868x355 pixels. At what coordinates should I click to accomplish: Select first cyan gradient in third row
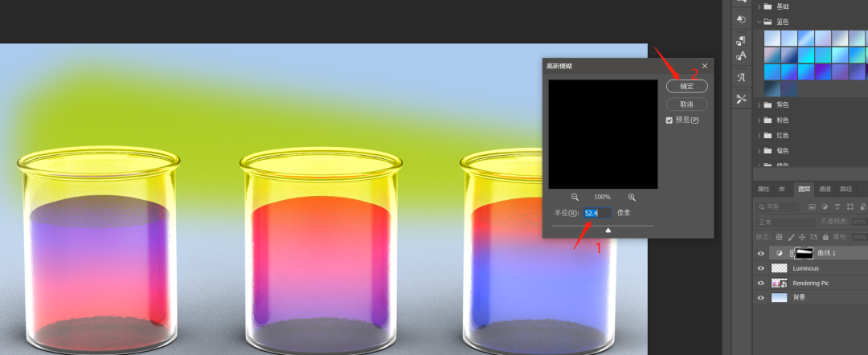(772, 72)
